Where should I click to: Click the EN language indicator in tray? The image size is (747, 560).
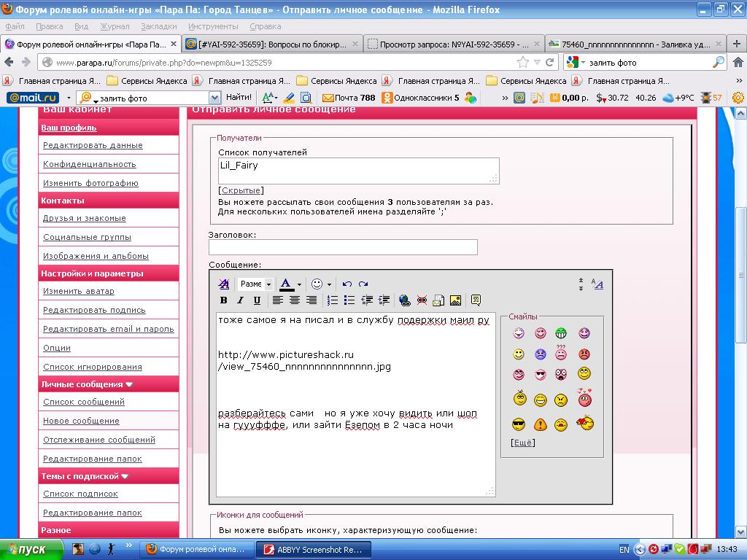[x=624, y=550]
